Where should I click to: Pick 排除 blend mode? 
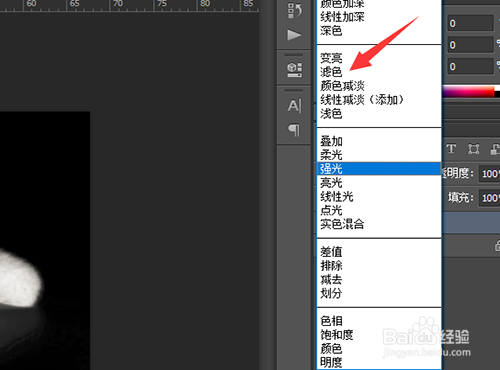(x=379, y=266)
